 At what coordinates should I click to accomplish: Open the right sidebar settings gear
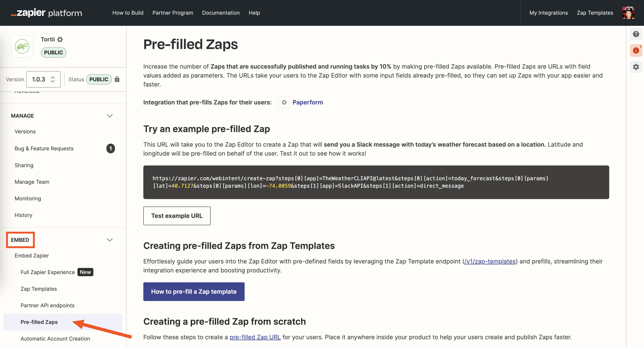(636, 67)
